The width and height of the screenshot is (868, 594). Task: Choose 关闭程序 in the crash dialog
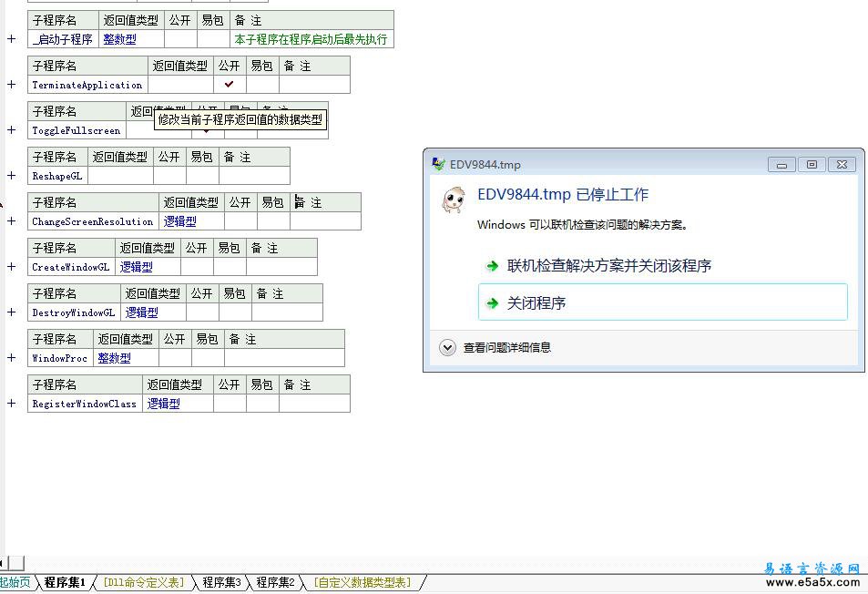[662, 303]
